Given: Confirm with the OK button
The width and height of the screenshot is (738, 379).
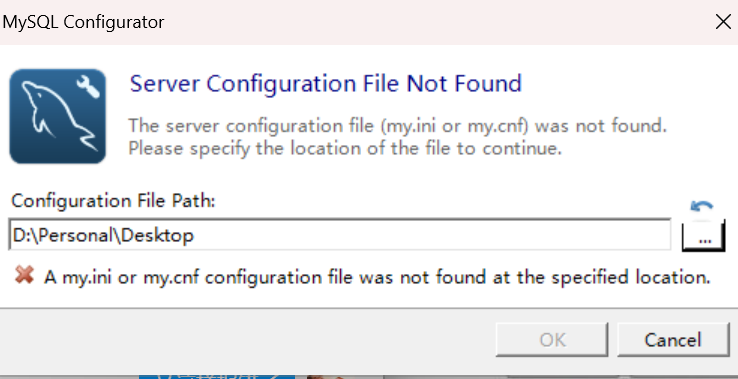Looking at the screenshot, I should coord(552,339).
